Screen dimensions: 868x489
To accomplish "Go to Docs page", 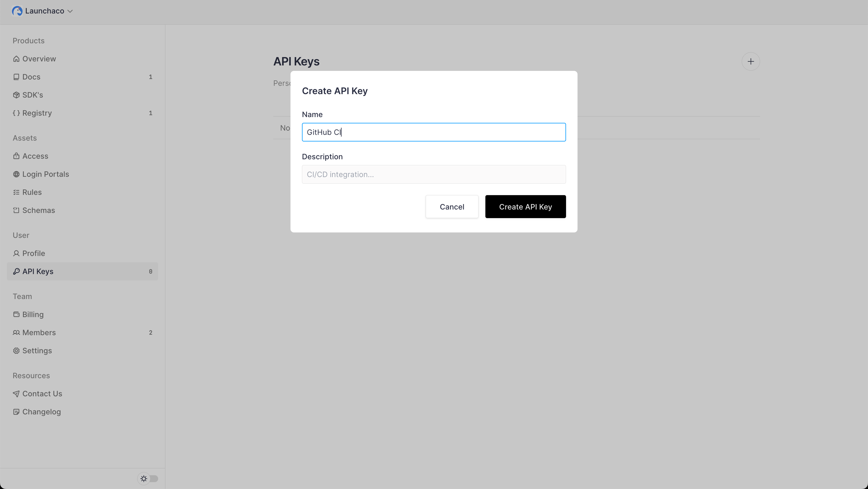I will point(82,77).
